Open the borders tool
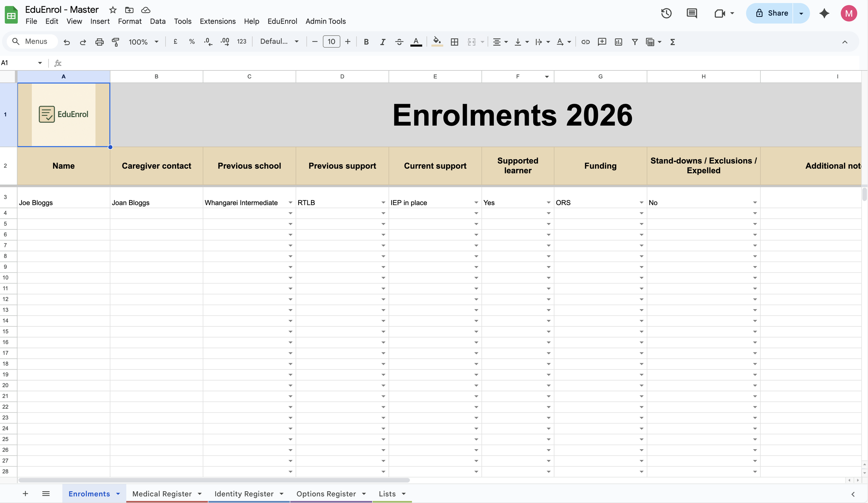 click(x=454, y=42)
